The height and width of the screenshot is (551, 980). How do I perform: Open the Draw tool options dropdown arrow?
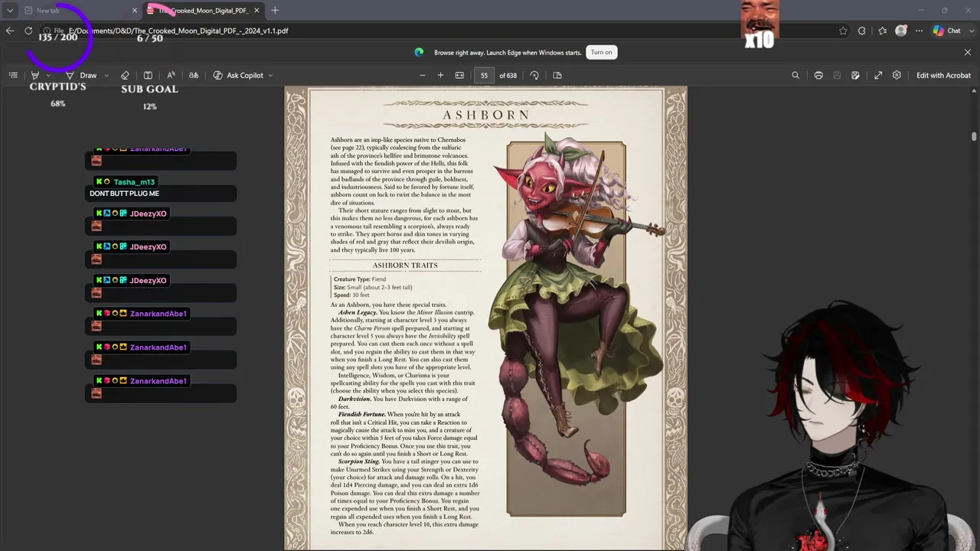pyautogui.click(x=106, y=75)
